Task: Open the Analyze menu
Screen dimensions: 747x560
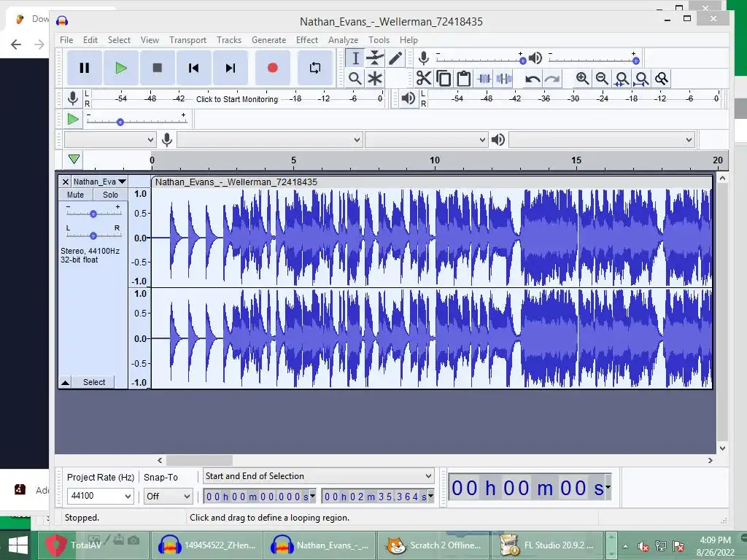Action: 343,40
